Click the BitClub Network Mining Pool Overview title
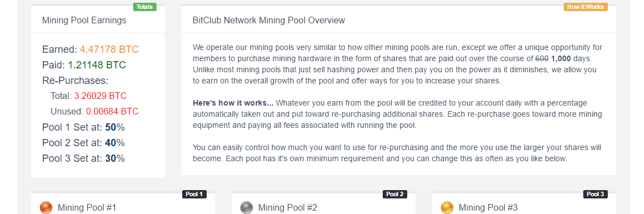This screenshot has width=644, height=214. 269,21
